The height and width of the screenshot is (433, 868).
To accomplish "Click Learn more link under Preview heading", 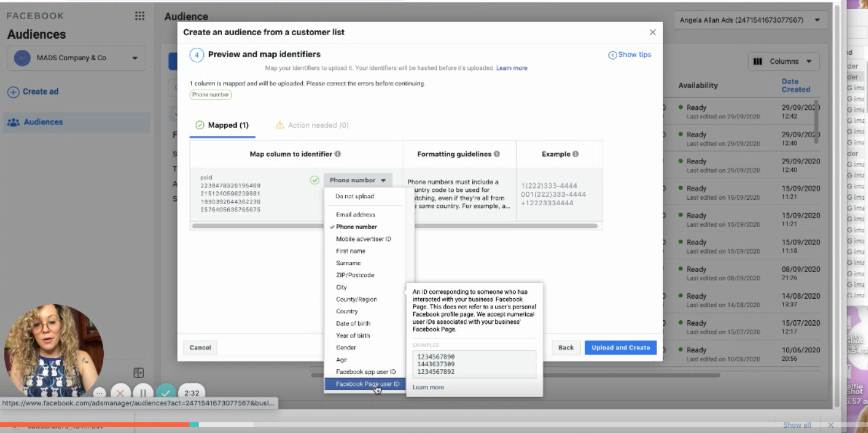I will pos(511,68).
